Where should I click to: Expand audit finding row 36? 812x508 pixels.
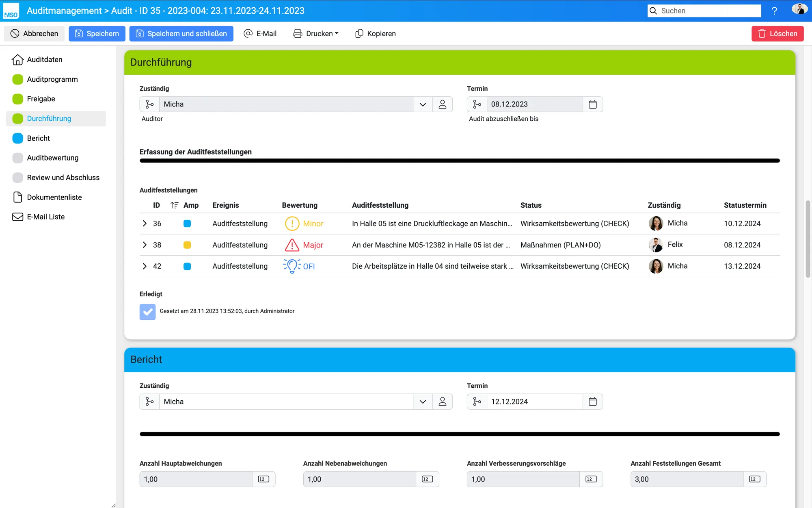point(145,224)
